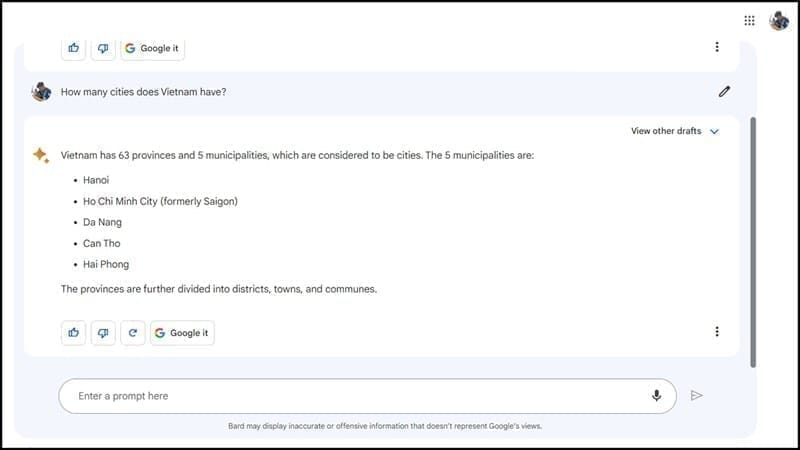Expand the View other drafts chevron
The width and height of the screenshot is (800, 450).
(x=714, y=131)
